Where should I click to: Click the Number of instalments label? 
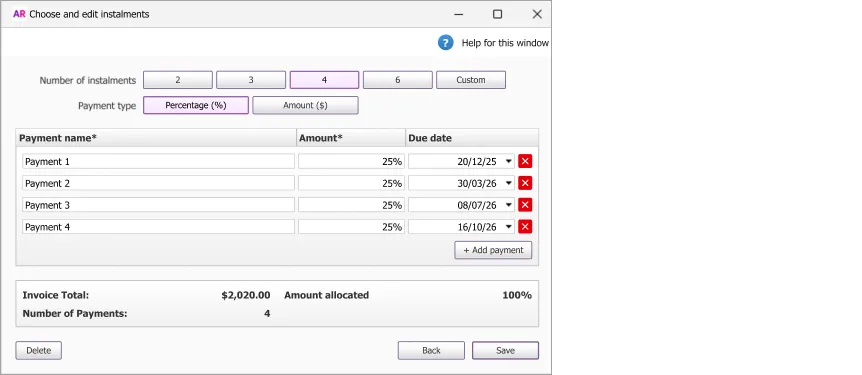87,80
